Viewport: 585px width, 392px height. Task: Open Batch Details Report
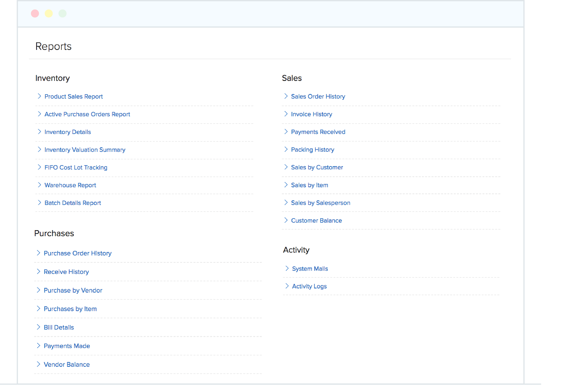click(73, 203)
